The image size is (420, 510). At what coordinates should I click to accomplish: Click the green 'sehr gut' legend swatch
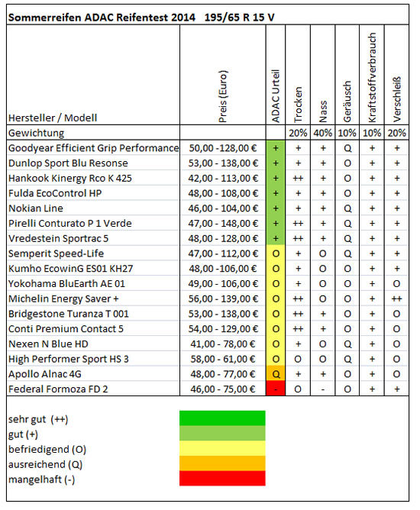pyautogui.click(x=222, y=418)
